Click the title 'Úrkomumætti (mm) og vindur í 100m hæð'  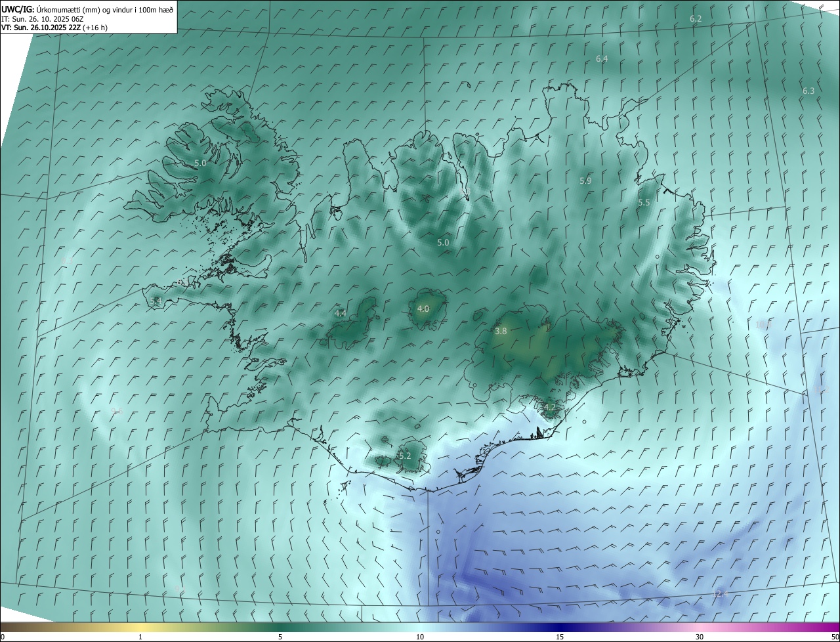coord(105,9)
